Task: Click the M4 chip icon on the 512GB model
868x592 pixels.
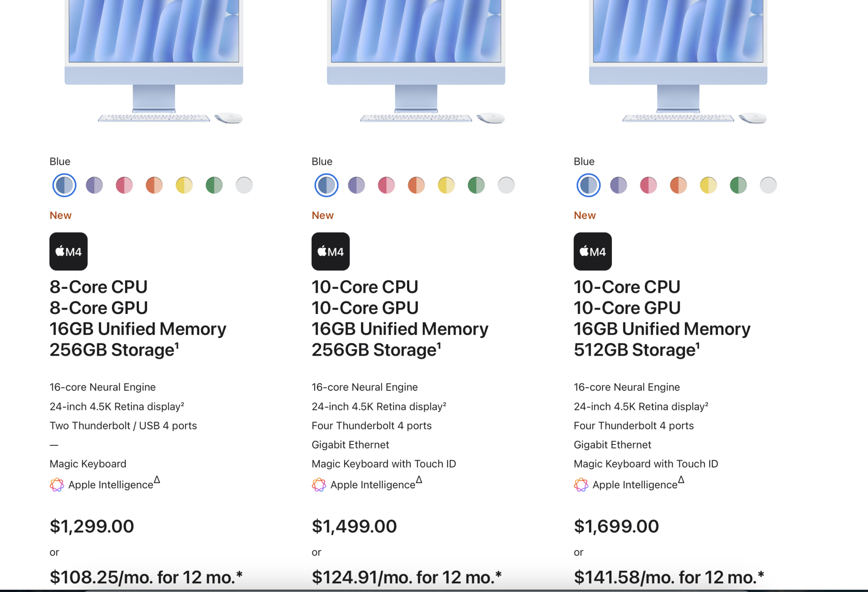Action: click(593, 252)
